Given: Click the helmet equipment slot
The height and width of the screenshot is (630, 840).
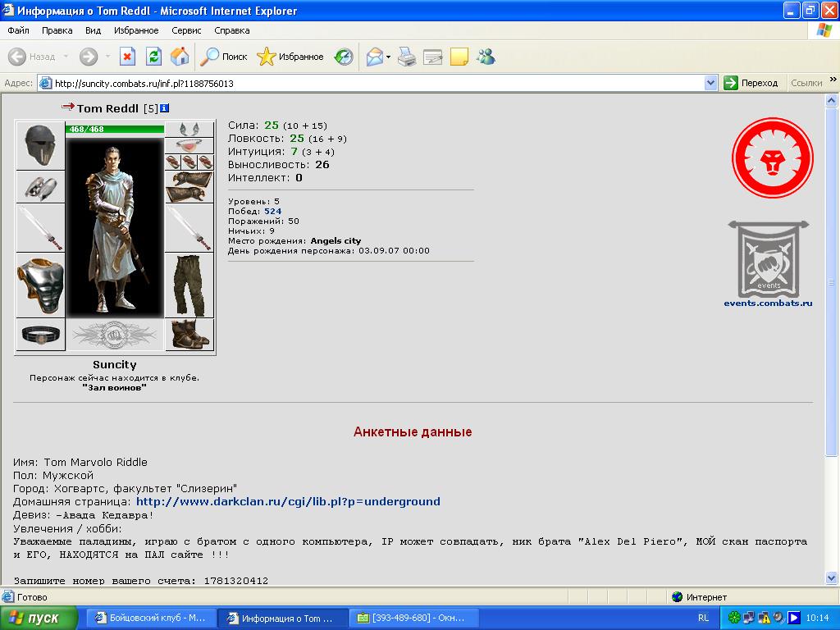Looking at the screenshot, I should tap(41, 146).
